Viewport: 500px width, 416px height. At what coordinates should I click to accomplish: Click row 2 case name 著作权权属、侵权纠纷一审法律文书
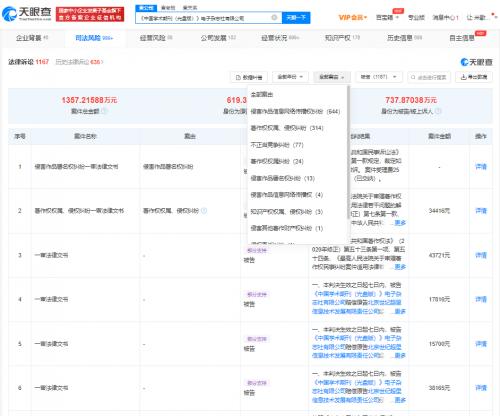79,211
